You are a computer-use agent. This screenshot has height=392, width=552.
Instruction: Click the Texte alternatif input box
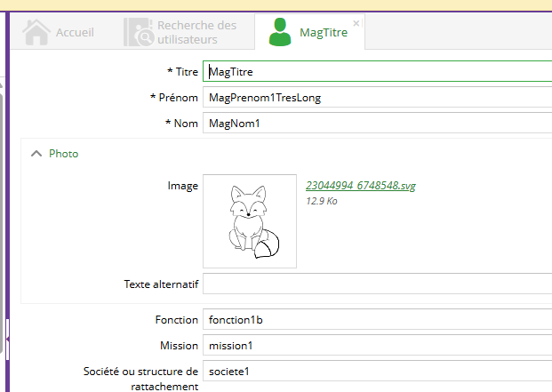[x=377, y=284]
